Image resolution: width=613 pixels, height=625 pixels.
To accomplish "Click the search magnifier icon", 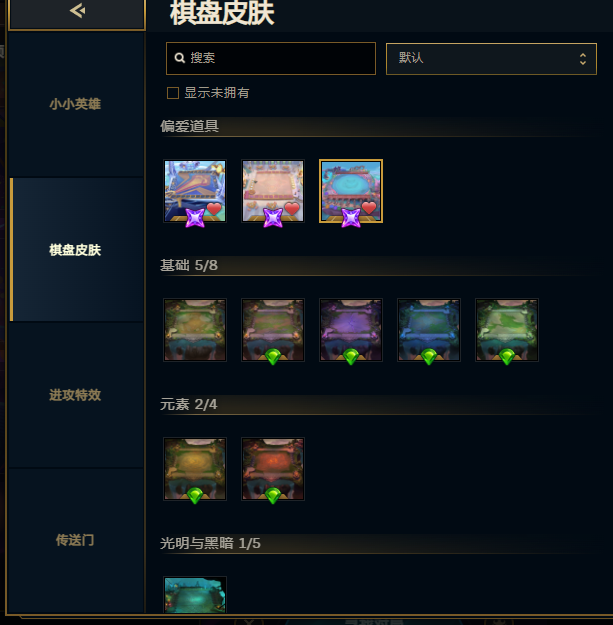I will coord(180,58).
